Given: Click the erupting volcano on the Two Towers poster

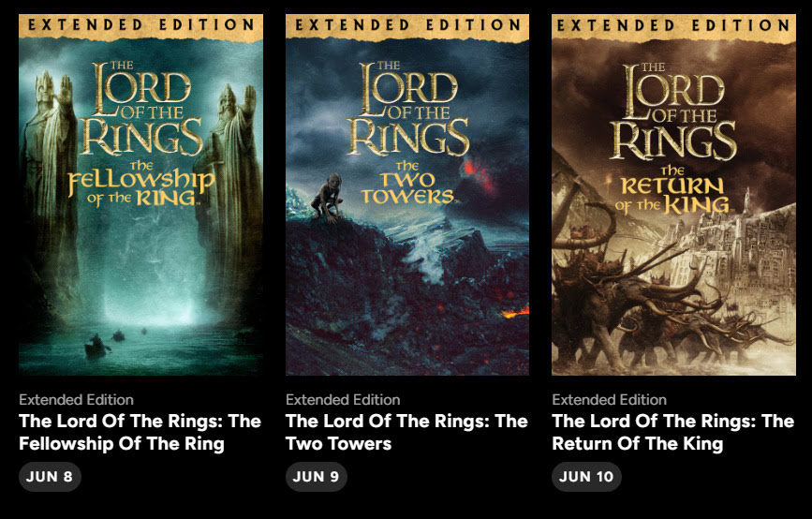Looking at the screenshot, I should pyautogui.click(x=479, y=176).
